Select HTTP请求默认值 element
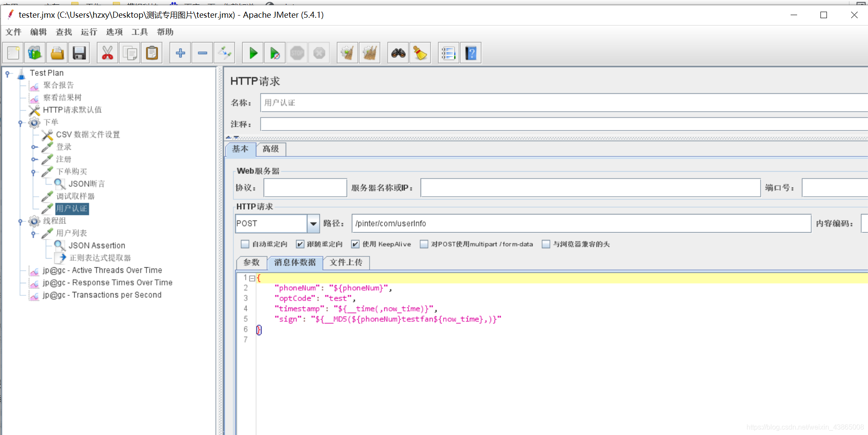This screenshot has width=868, height=435. (72, 110)
